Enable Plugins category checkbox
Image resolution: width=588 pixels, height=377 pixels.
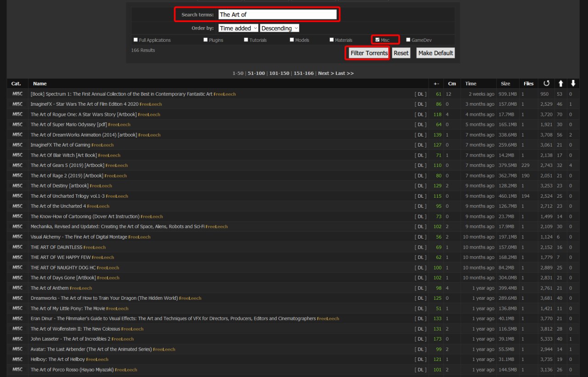pos(205,40)
